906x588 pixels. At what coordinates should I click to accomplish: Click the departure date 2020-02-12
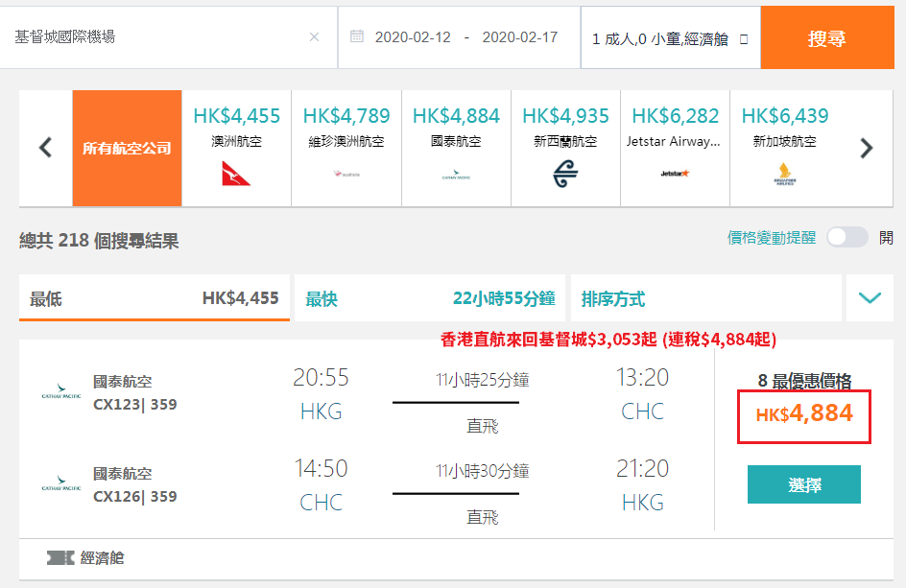click(413, 37)
